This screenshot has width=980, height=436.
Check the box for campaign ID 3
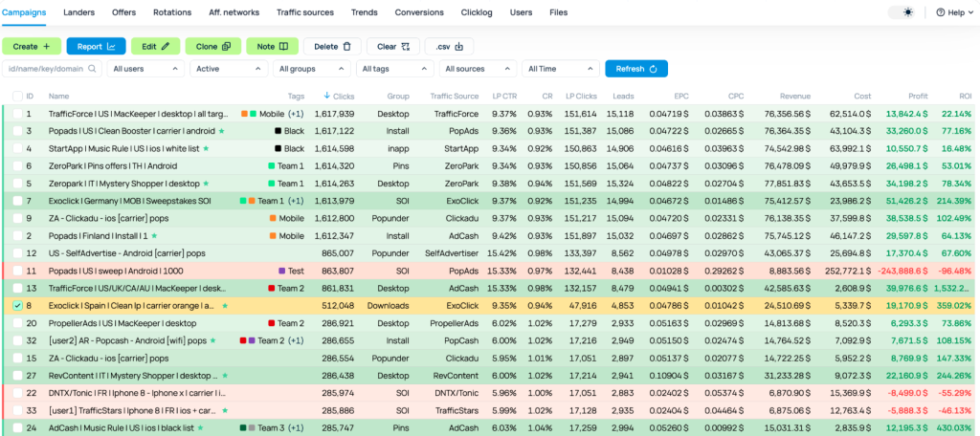[17, 131]
